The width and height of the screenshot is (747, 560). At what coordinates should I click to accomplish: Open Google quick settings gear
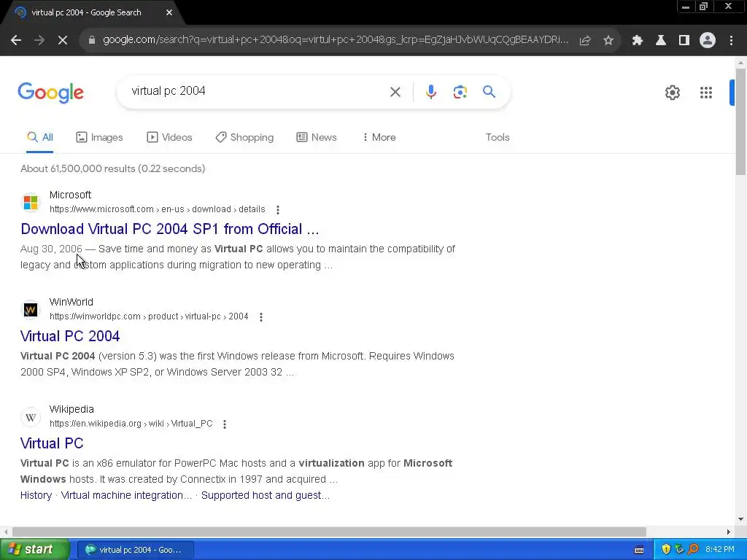point(673,93)
